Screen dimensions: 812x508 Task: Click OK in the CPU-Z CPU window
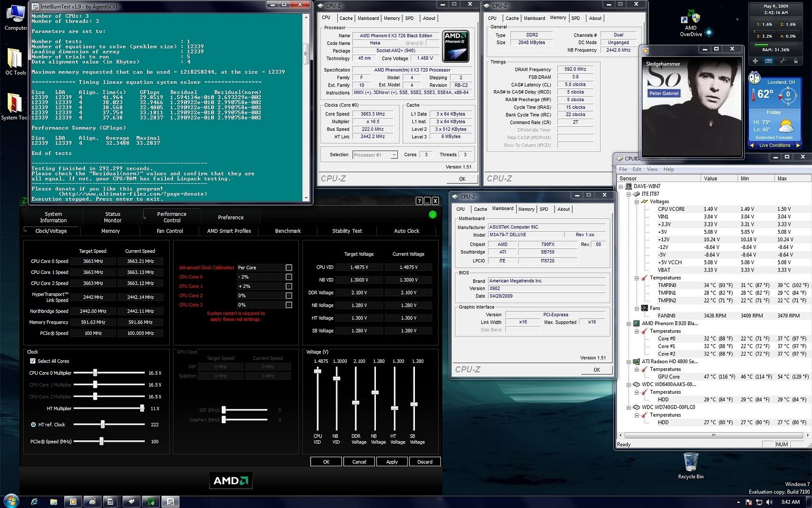point(462,179)
